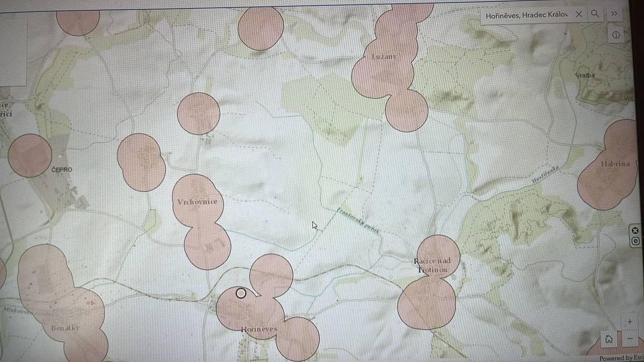The image size is (644, 362).
Task: Click the Benátky label on the map
Action: pyautogui.click(x=66, y=327)
